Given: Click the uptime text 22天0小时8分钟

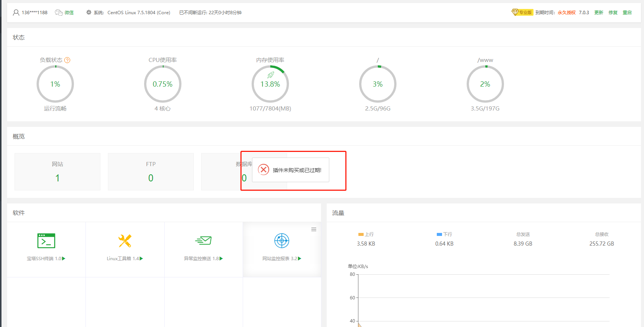Looking at the screenshot, I should point(225,13).
